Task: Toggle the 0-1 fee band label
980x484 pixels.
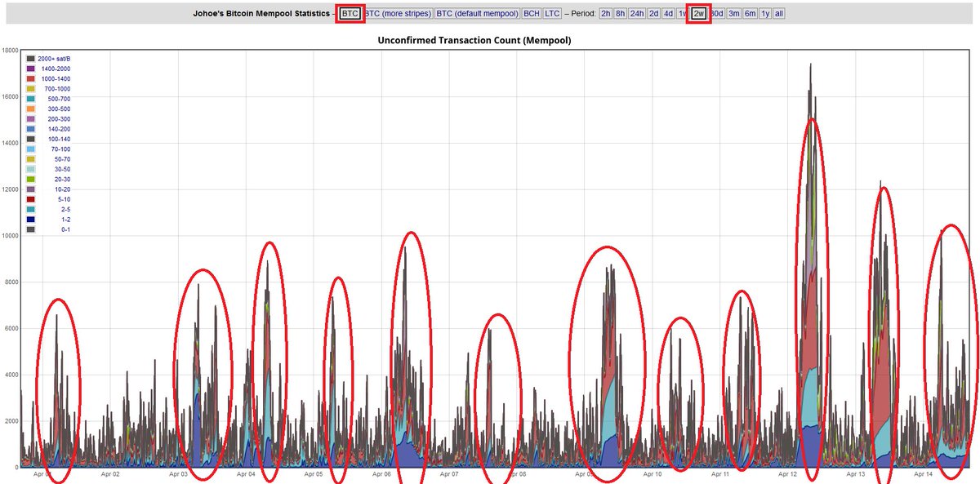Action: pyautogui.click(x=65, y=229)
